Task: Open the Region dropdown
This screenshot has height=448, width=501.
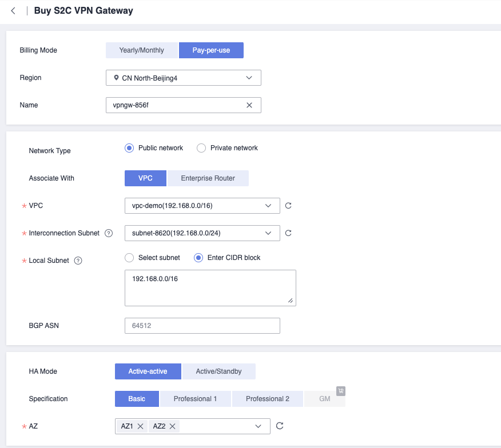Action: [183, 78]
